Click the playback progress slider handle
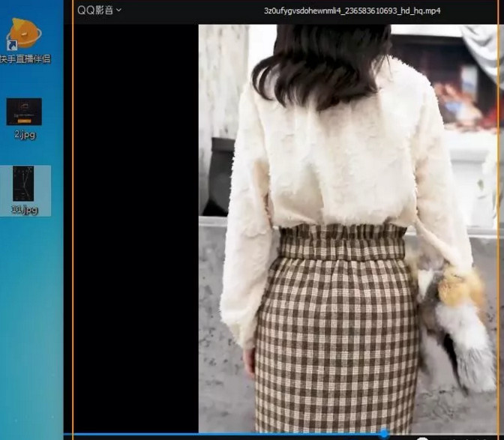 [x=385, y=434]
